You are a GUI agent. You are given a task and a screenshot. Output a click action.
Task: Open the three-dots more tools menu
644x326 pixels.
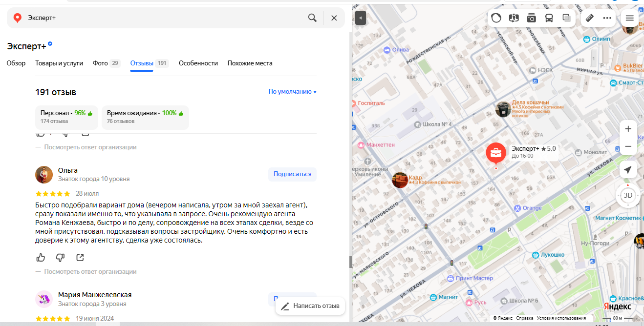[x=607, y=18]
